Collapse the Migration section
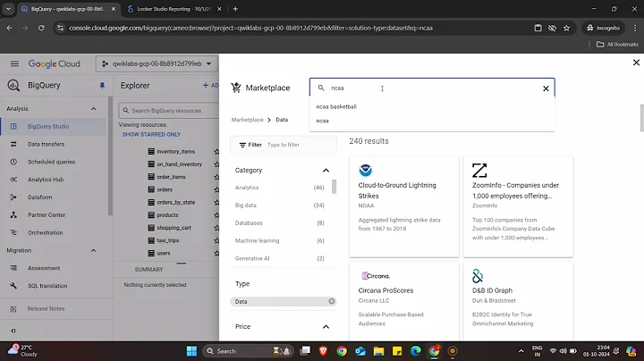Screen dimensions: 644x361 click(94, 250)
